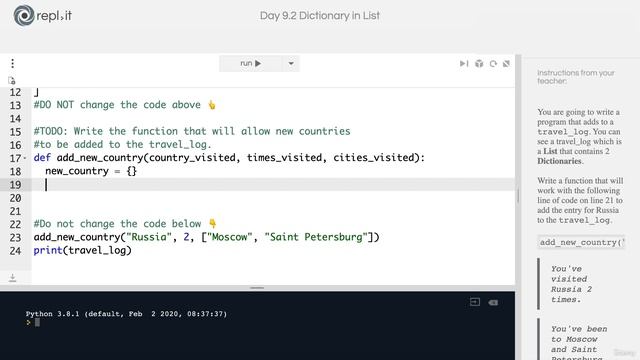
Task: Click the repl.it logo
Action: pyautogui.click(x=42, y=16)
